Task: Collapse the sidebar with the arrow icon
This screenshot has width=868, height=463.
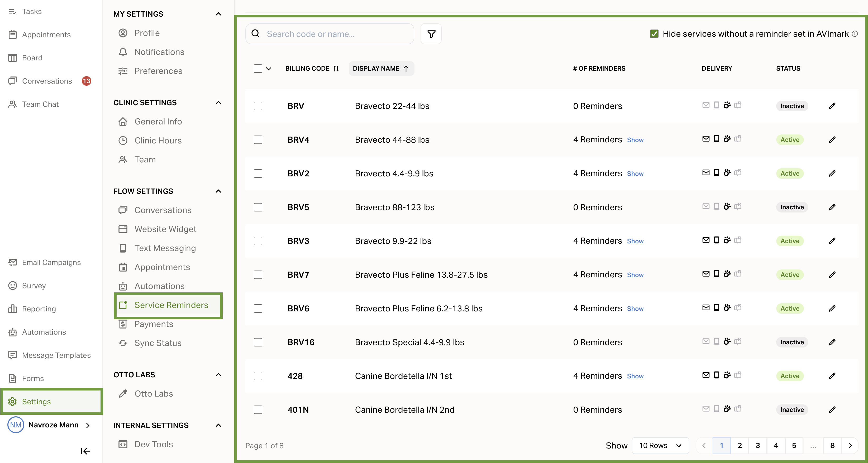Action: click(85, 451)
